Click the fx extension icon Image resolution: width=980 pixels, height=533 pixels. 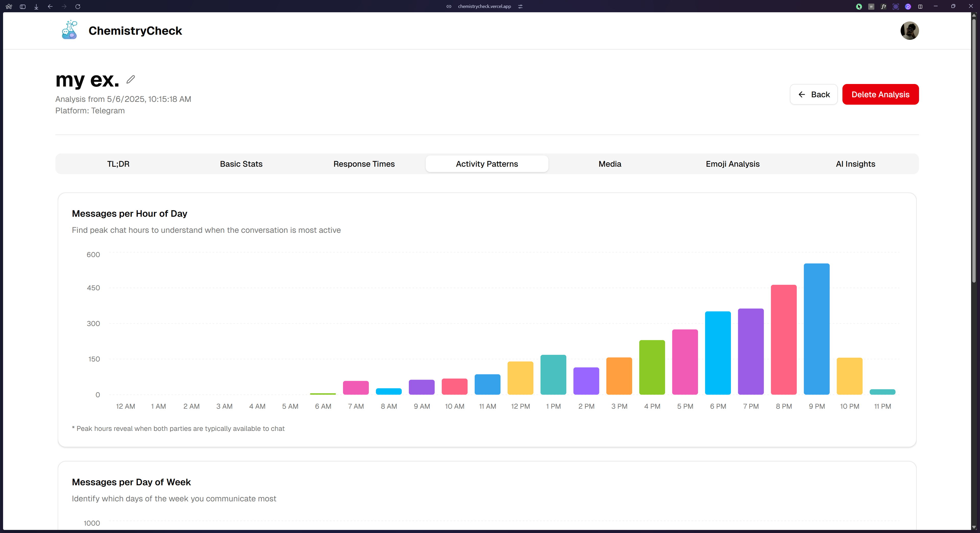pos(883,6)
